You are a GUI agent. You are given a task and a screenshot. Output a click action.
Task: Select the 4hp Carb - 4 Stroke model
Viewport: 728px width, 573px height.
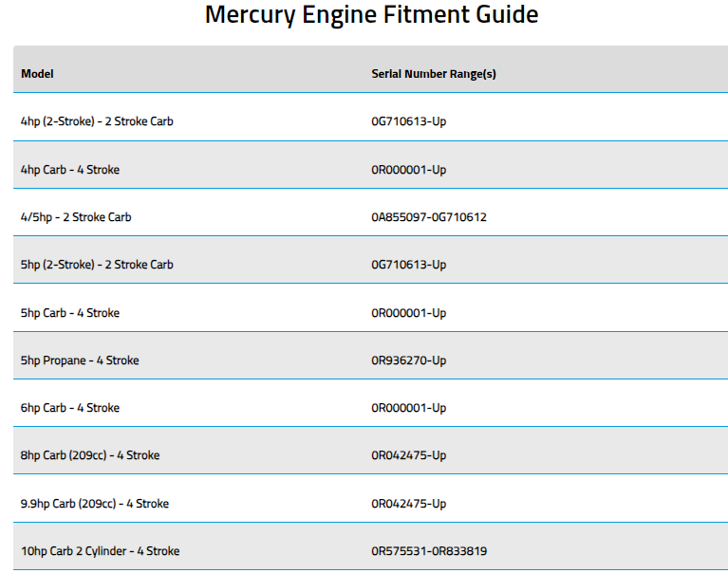[69, 170]
